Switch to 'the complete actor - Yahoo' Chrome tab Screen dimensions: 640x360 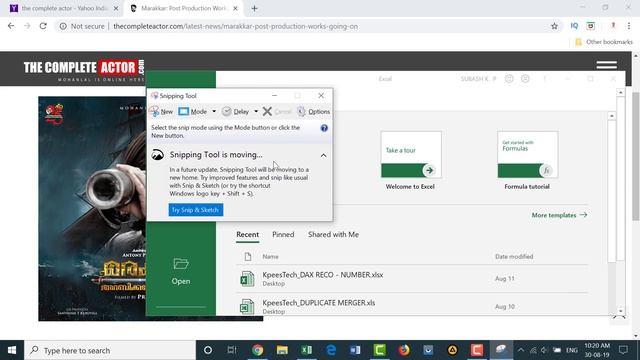64,8
